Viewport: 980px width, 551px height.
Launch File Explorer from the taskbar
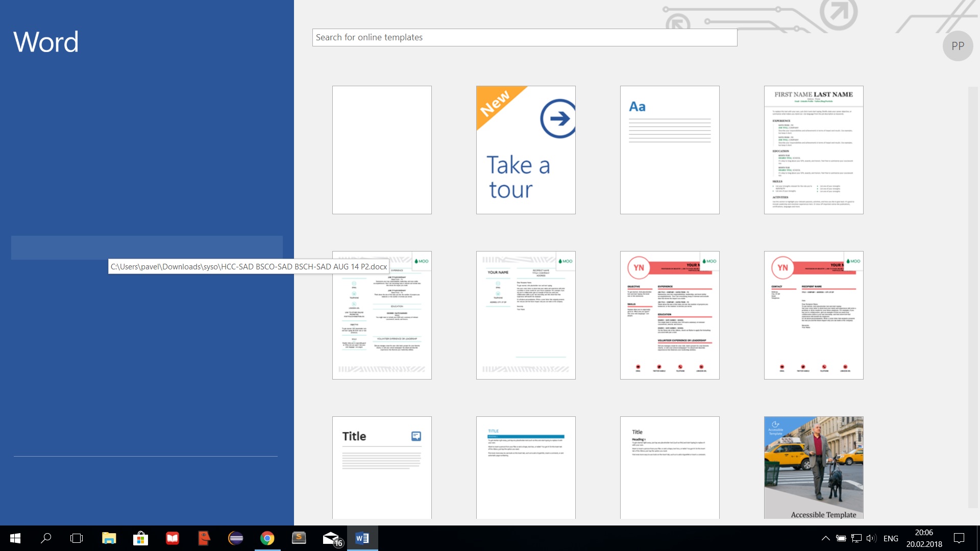109,538
